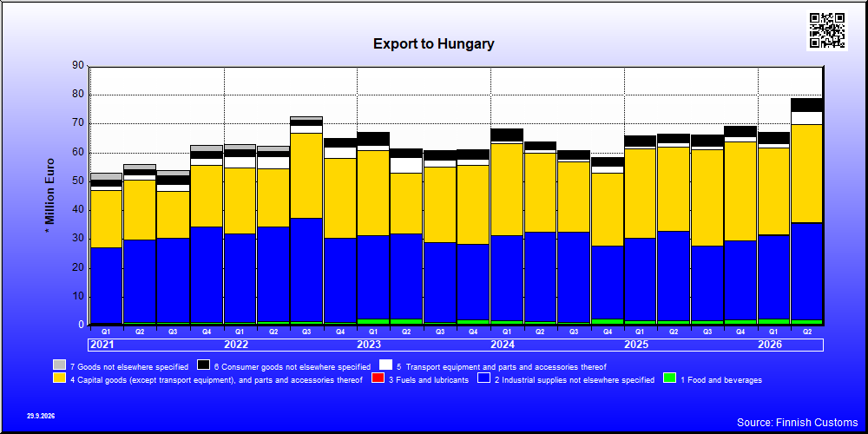The image size is (868, 434).
Task: Click the year label 2021
Action: (102, 345)
